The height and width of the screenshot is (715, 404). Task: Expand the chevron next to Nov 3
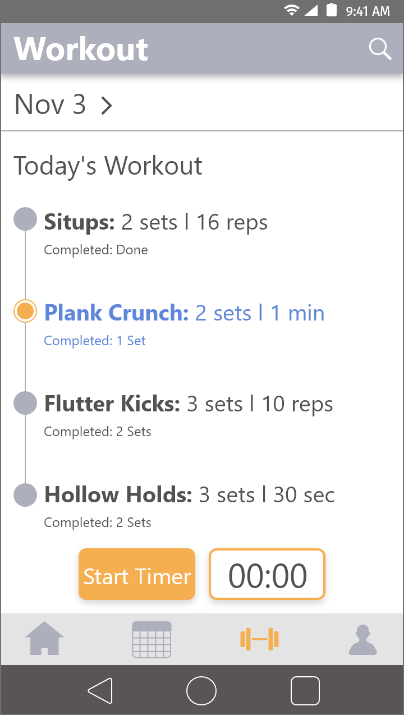point(107,106)
